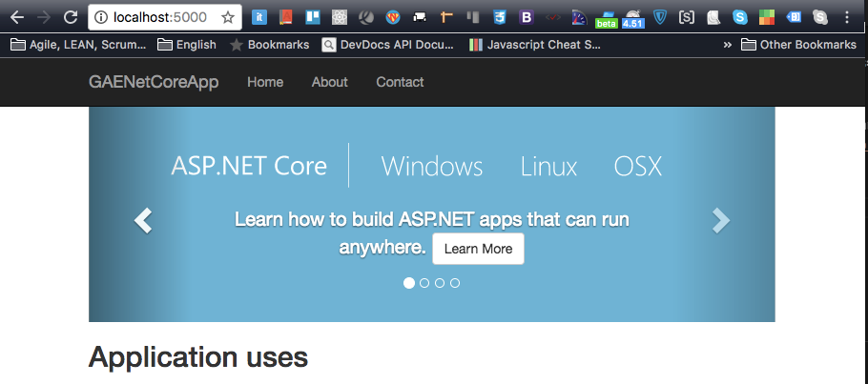Click the CSS3 shield extension icon

(x=499, y=17)
